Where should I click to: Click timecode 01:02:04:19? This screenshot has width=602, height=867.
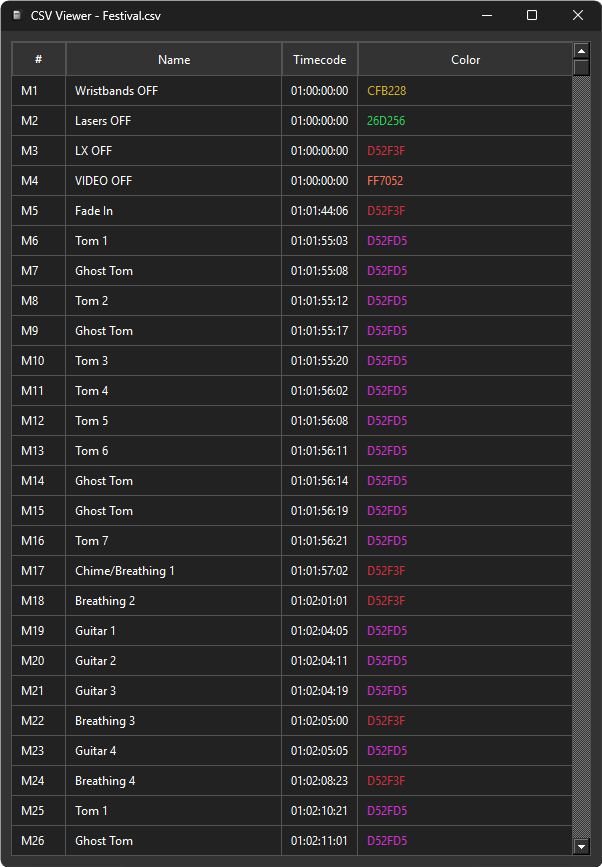320,691
